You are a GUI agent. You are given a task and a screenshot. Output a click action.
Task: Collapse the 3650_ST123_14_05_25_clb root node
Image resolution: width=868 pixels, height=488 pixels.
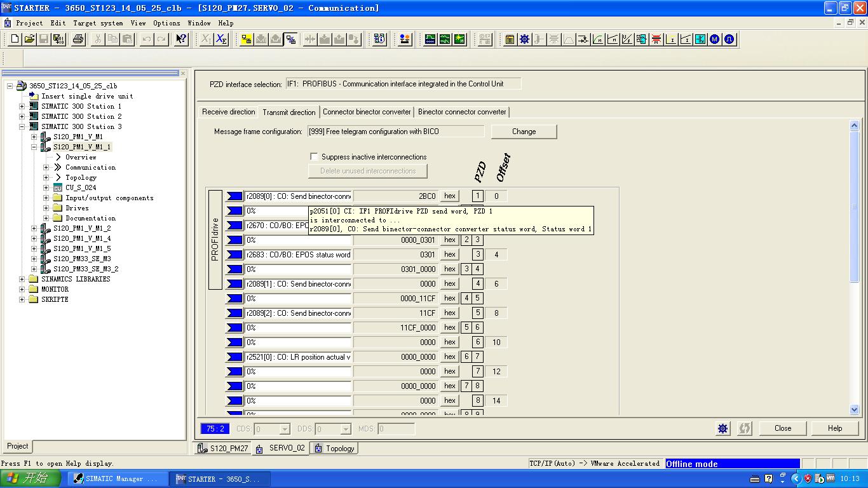point(10,86)
